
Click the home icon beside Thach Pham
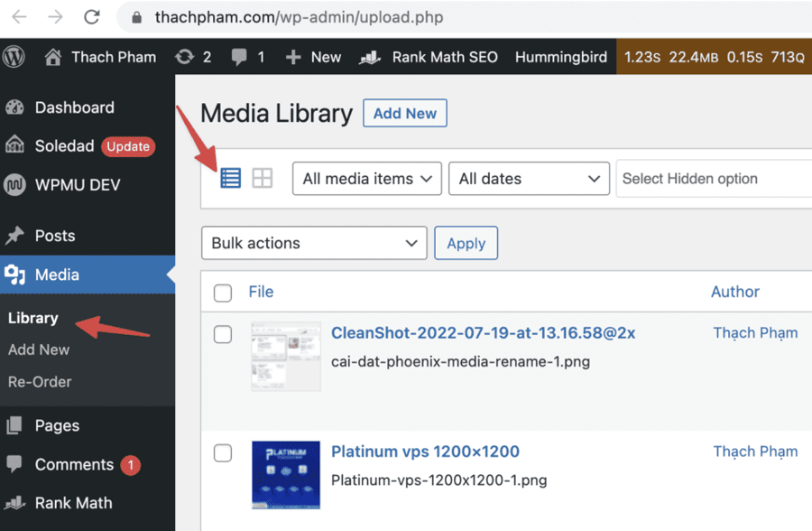[x=53, y=57]
